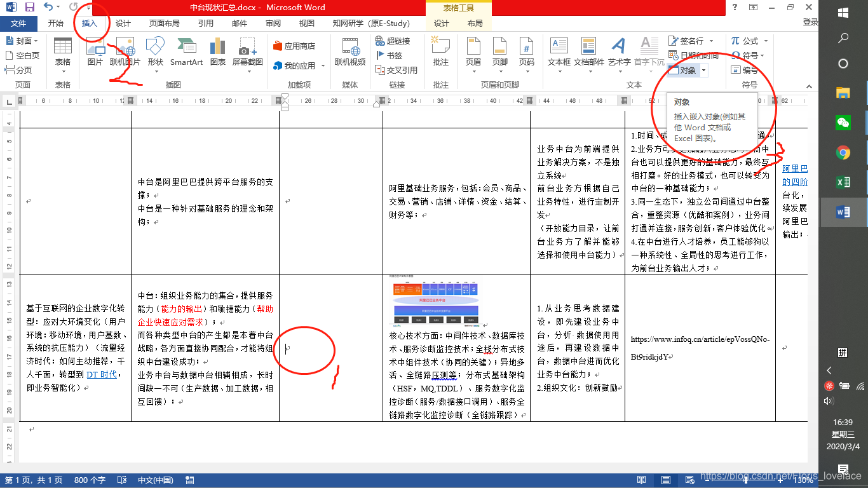Open 表格工具 布局 Layout tab
This screenshot has width=868, height=488.
click(475, 24)
